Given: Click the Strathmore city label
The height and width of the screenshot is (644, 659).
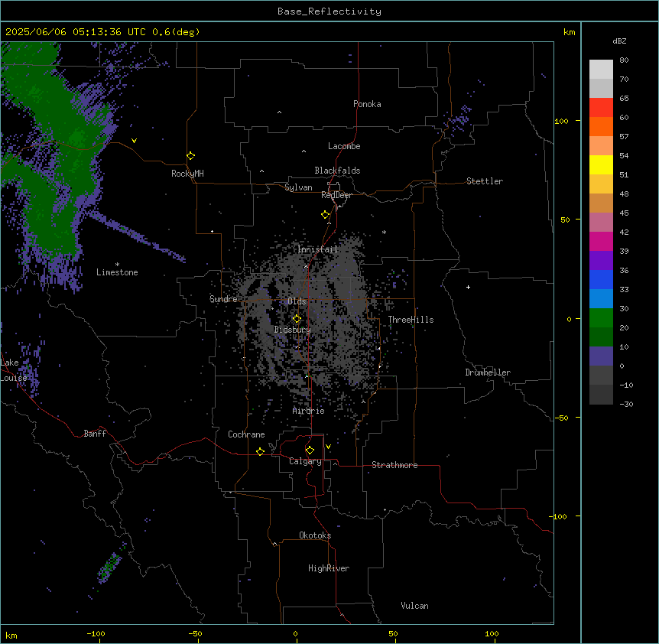Looking at the screenshot, I should [x=394, y=465].
